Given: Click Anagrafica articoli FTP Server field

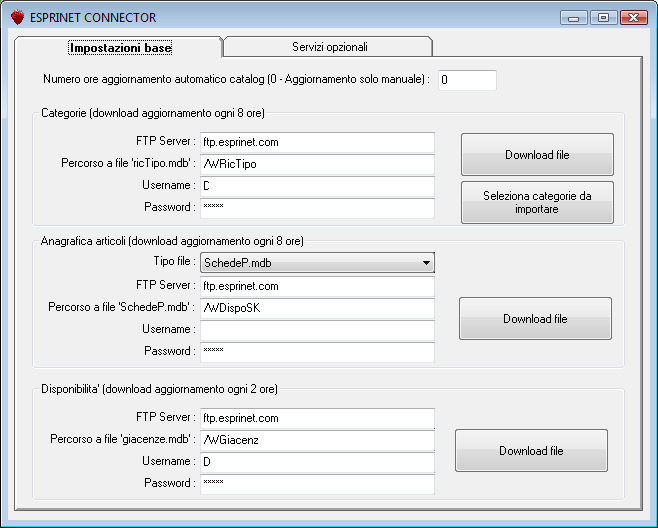Looking at the screenshot, I should (317, 286).
